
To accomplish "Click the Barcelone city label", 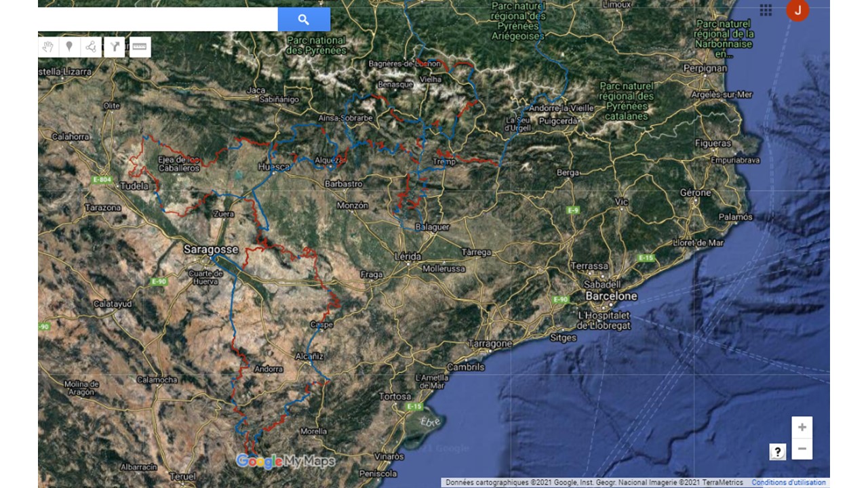I will tap(612, 296).
